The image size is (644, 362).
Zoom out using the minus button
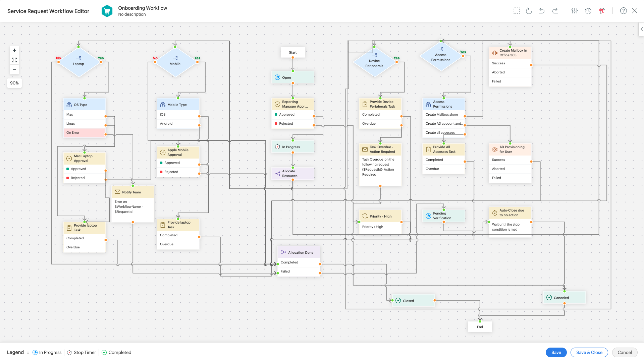coord(14,70)
